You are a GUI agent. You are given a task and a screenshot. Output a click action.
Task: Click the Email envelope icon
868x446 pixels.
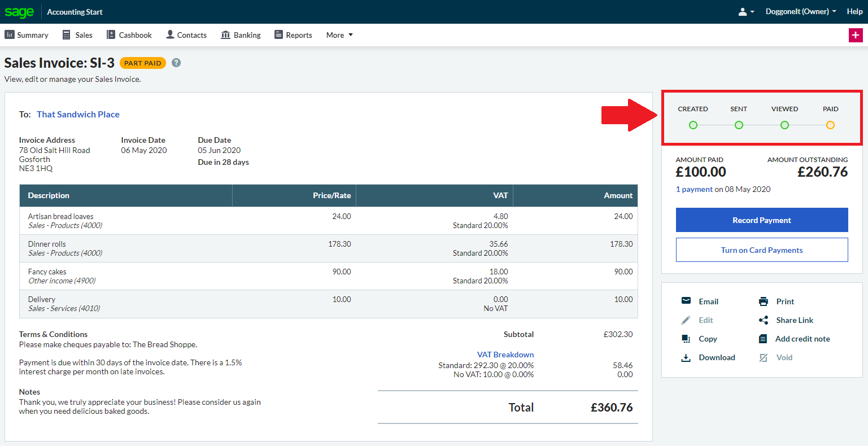point(686,301)
